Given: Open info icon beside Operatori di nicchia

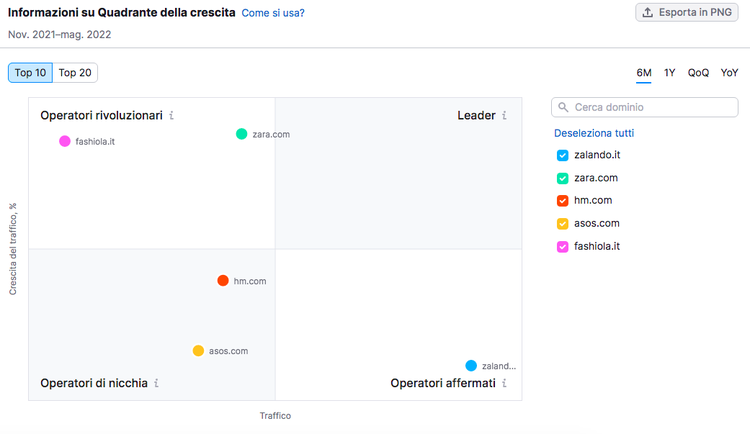Looking at the screenshot, I should pyautogui.click(x=156, y=383).
